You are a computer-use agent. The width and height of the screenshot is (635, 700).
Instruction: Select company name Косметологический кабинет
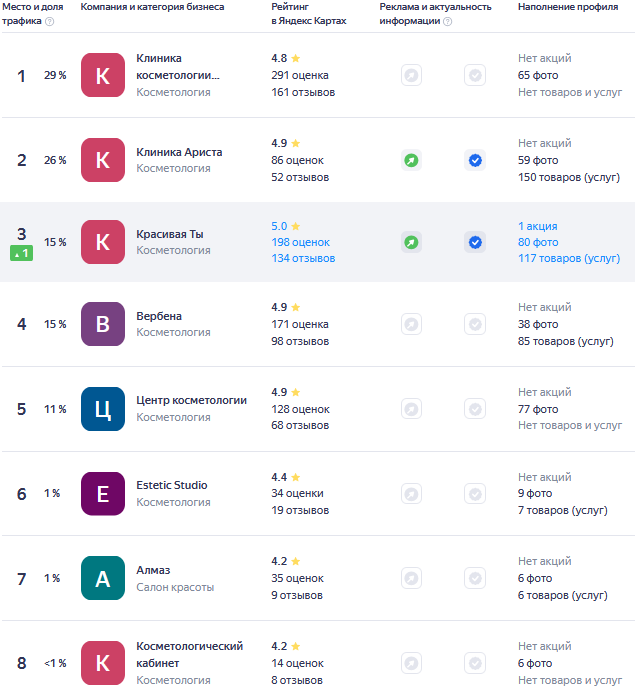pos(189,654)
